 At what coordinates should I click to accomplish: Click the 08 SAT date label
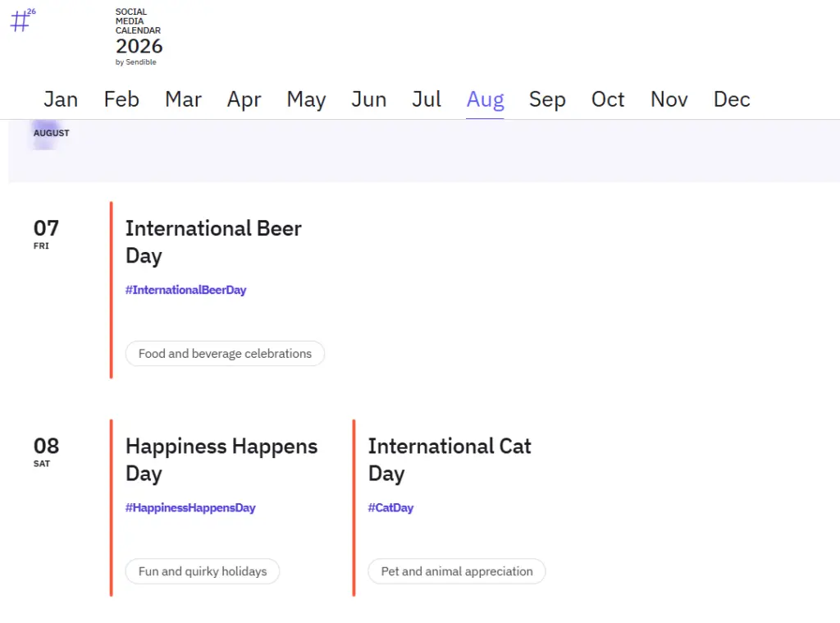(46, 451)
